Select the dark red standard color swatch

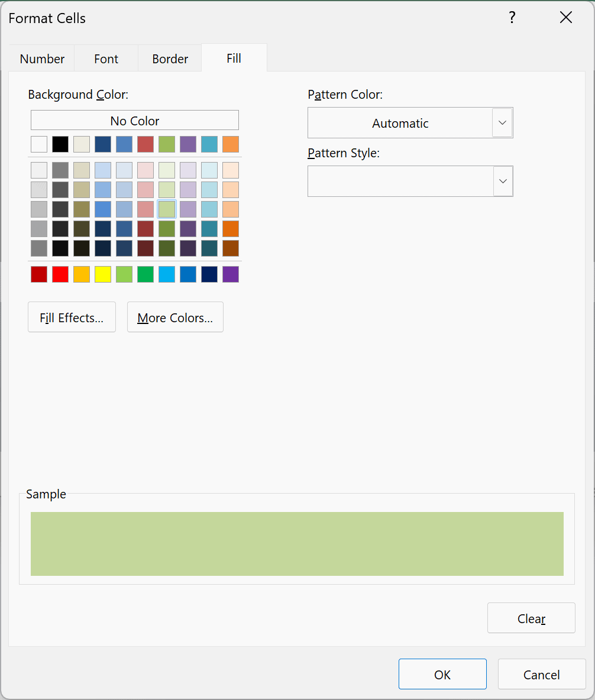pyautogui.click(x=39, y=274)
